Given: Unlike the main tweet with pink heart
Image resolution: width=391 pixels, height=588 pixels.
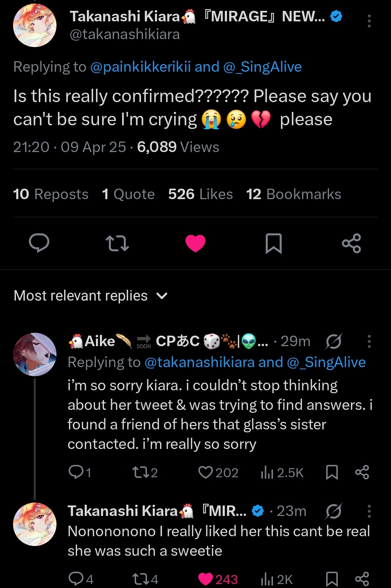Looking at the screenshot, I should (195, 243).
